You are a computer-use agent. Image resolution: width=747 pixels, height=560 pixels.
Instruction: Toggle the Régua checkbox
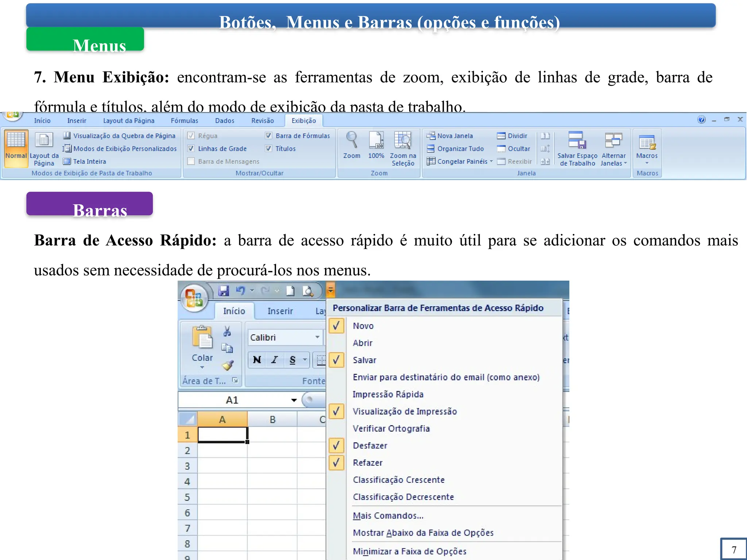[x=191, y=136]
